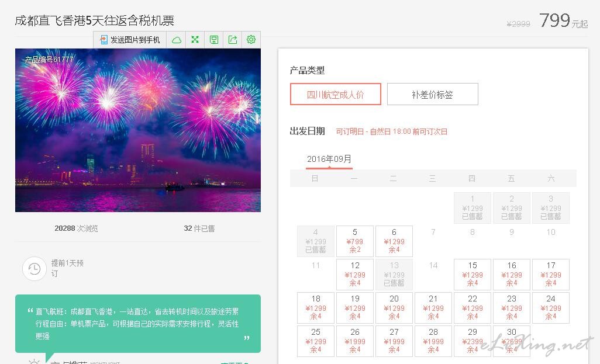Click the cloud save icon above the photo
This screenshot has height=364, width=600.
(177, 40)
